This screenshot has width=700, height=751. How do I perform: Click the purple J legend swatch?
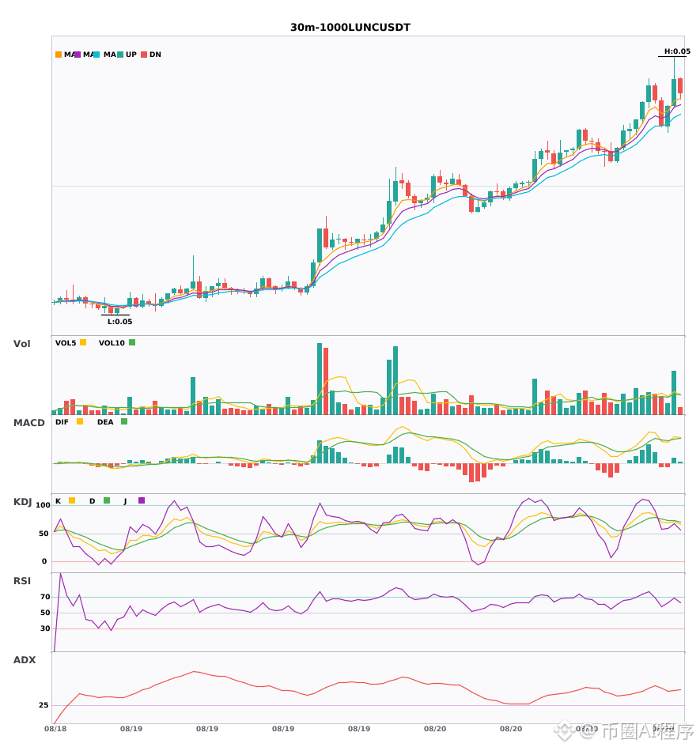(142, 500)
